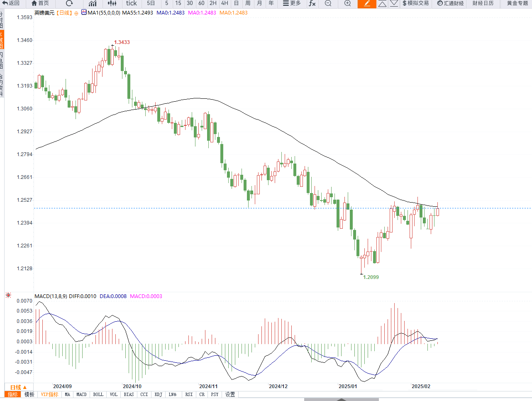Select the 60-minute timeframe
This screenshot has height=401, width=532.
201,3
